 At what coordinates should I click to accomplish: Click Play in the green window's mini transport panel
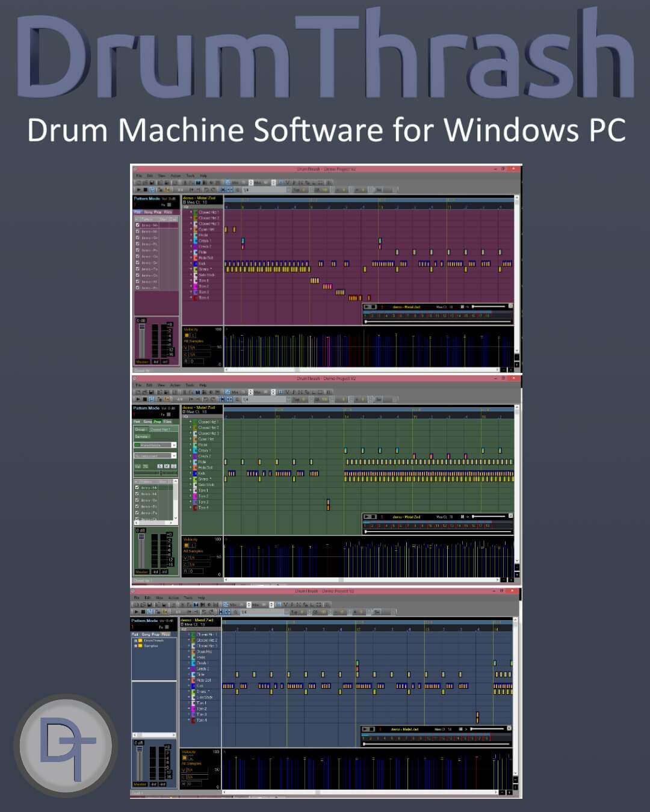click(x=367, y=517)
